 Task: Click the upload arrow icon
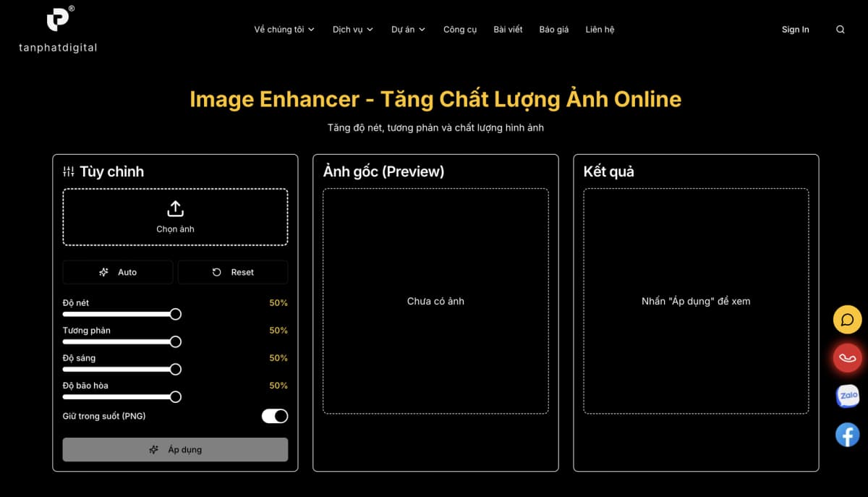tap(175, 209)
